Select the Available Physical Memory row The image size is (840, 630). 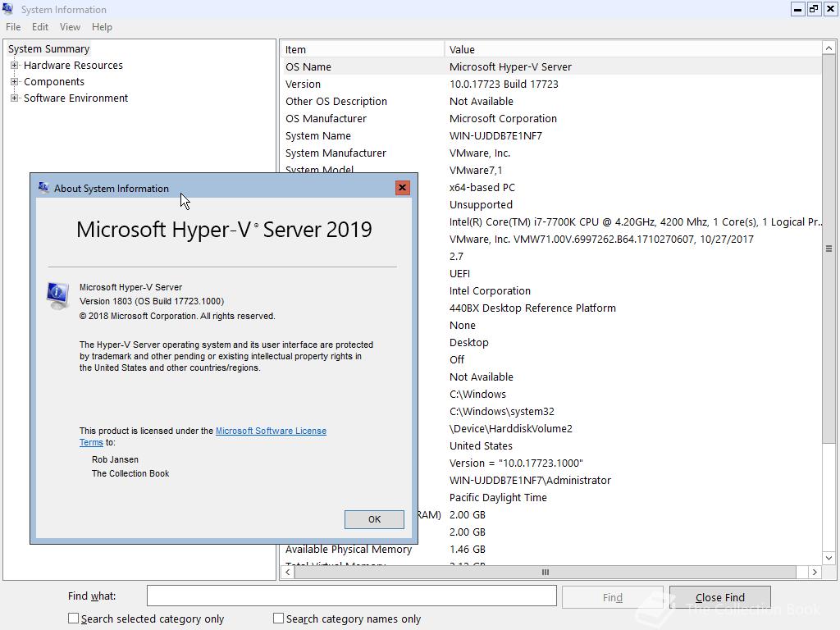[551, 549]
